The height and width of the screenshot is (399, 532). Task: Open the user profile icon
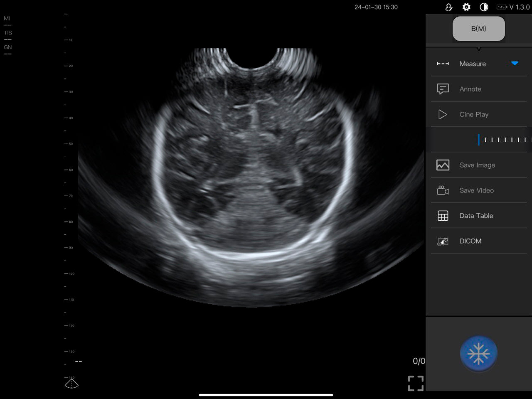click(448, 7)
